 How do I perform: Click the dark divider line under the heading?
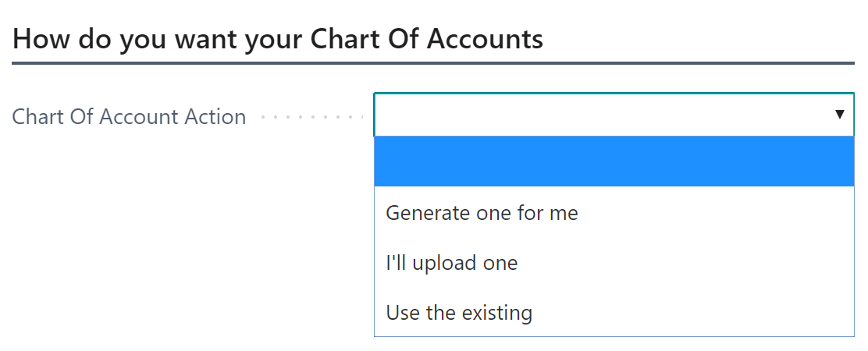(433, 63)
